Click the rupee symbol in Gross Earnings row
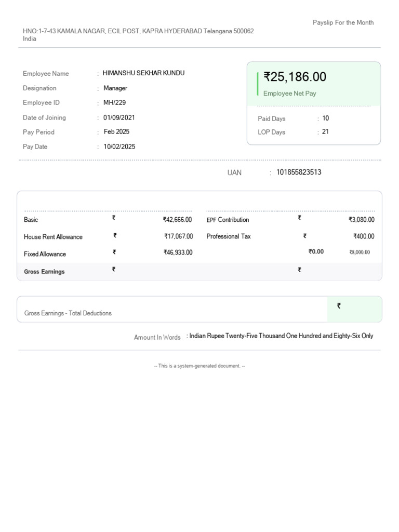This screenshot has width=399, height=532. coord(114,269)
